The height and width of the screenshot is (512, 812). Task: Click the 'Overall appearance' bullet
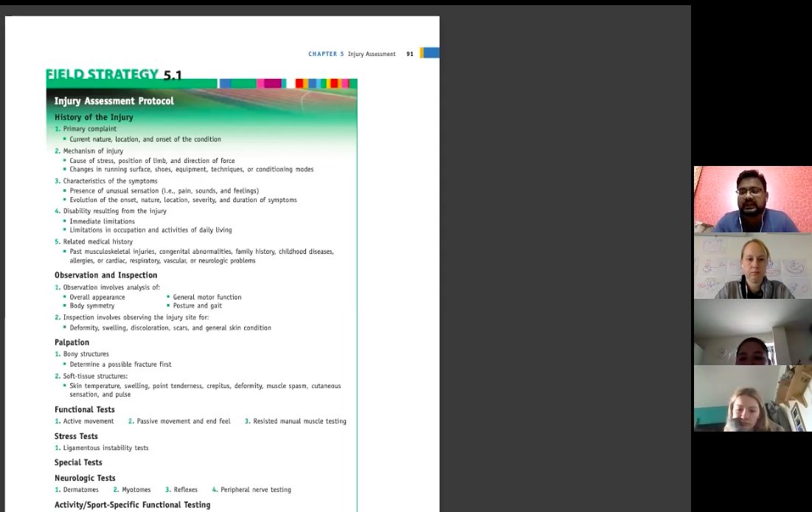tap(97, 297)
